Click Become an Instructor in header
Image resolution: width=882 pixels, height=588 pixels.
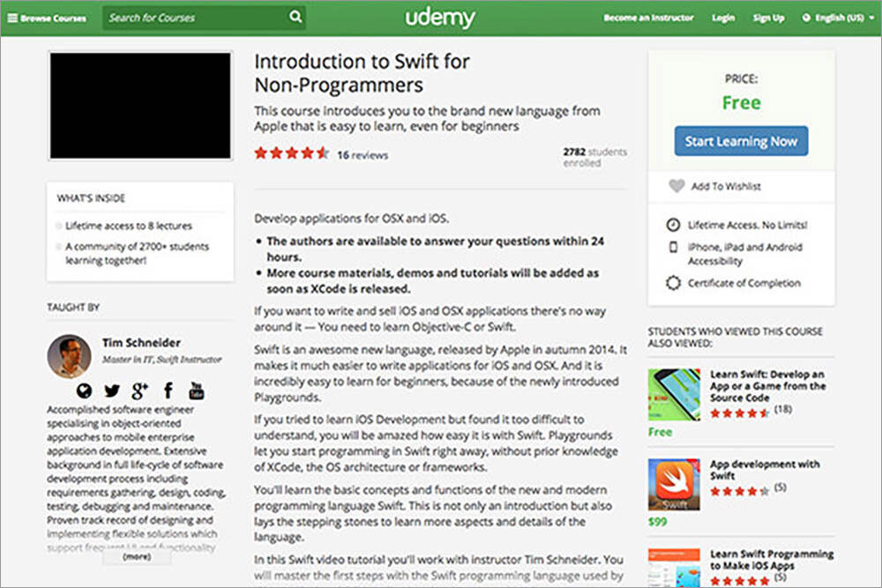pos(648,18)
